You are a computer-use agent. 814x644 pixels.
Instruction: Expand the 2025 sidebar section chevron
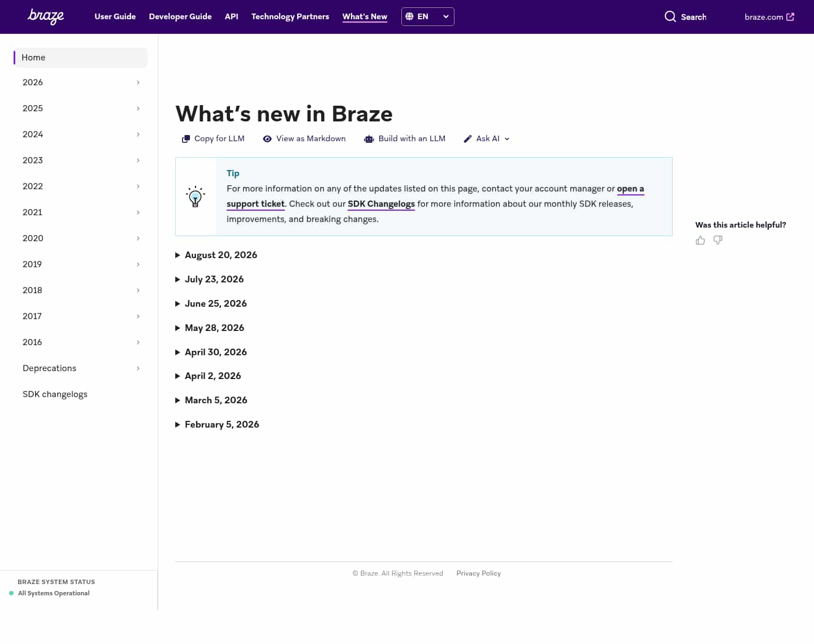(x=138, y=108)
